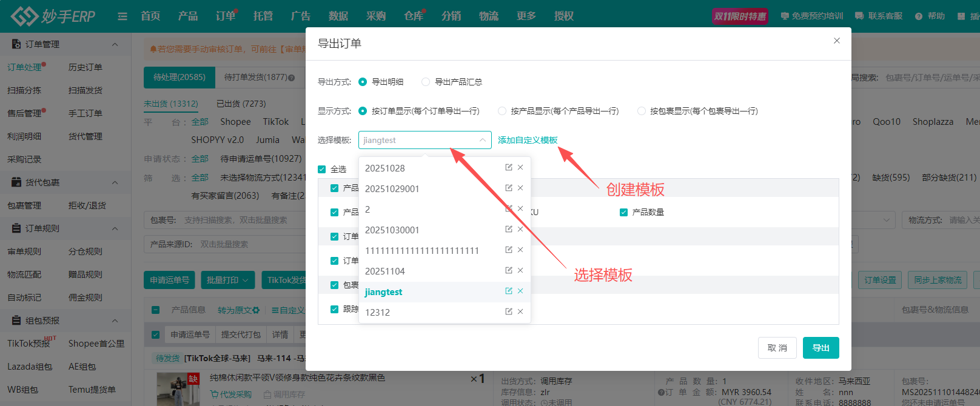Delete the 20251029001 template

(x=520, y=188)
